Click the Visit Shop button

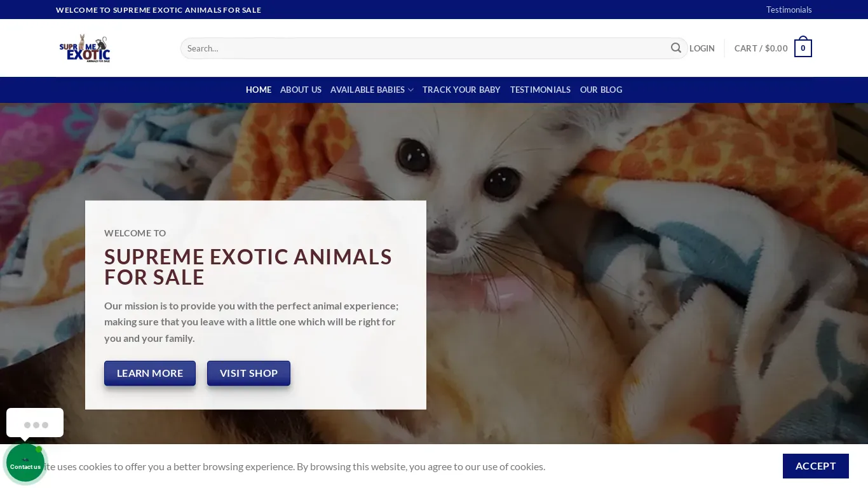pos(248,373)
